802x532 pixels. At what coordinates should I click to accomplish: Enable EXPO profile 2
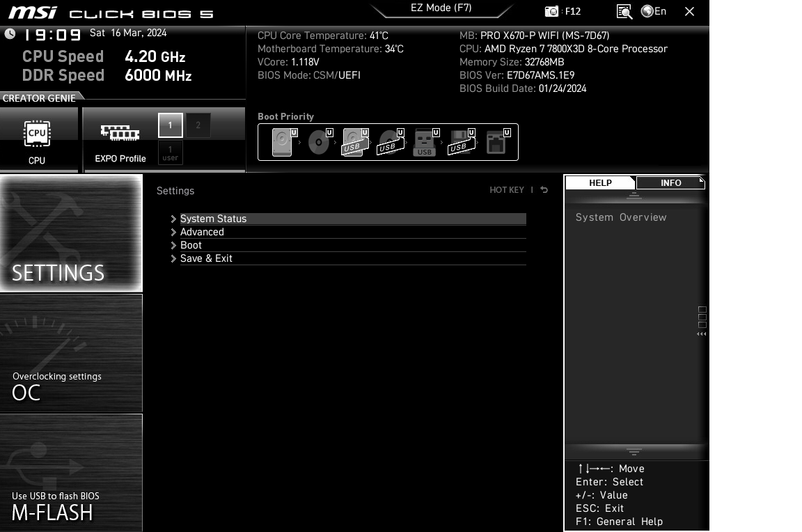(198, 125)
